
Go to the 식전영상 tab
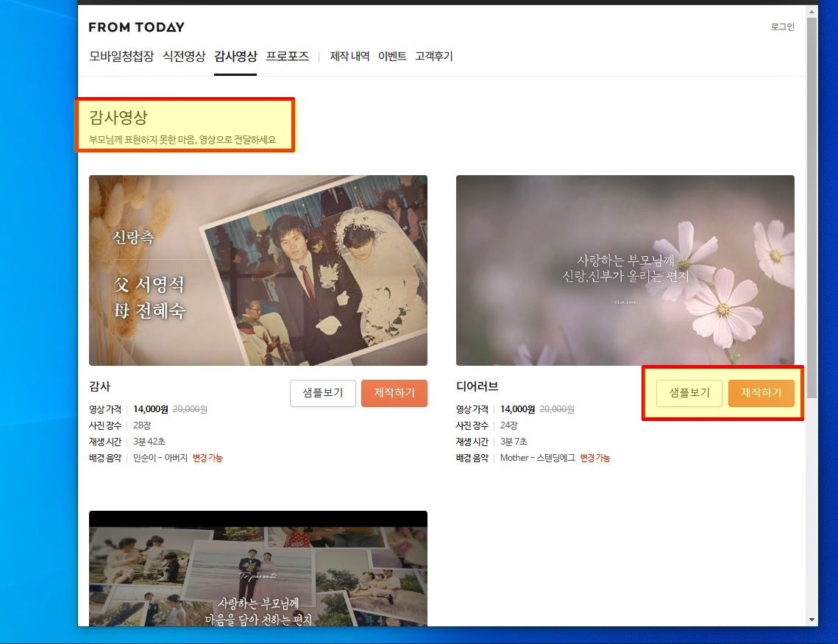pyautogui.click(x=184, y=56)
